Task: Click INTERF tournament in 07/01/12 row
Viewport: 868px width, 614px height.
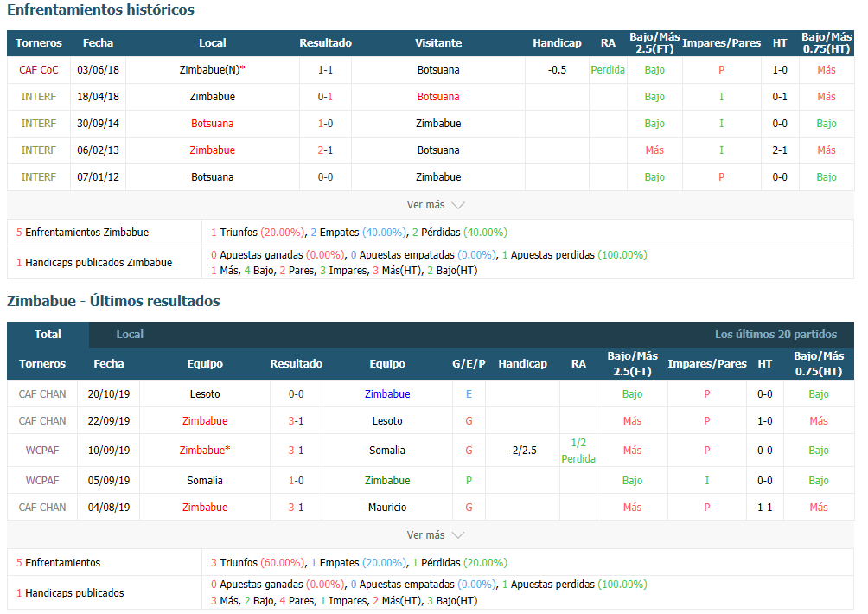Action: 39,177
